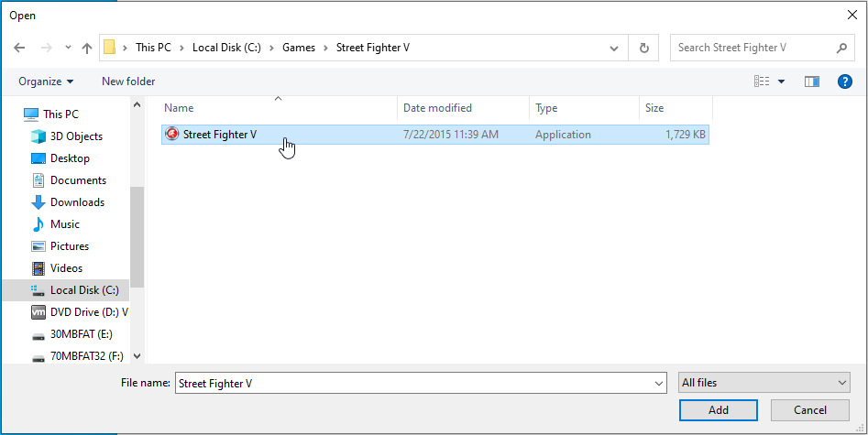Open Music in the sidebar
Image resolution: width=868 pixels, height=435 pixels.
click(x=65, y=224)
